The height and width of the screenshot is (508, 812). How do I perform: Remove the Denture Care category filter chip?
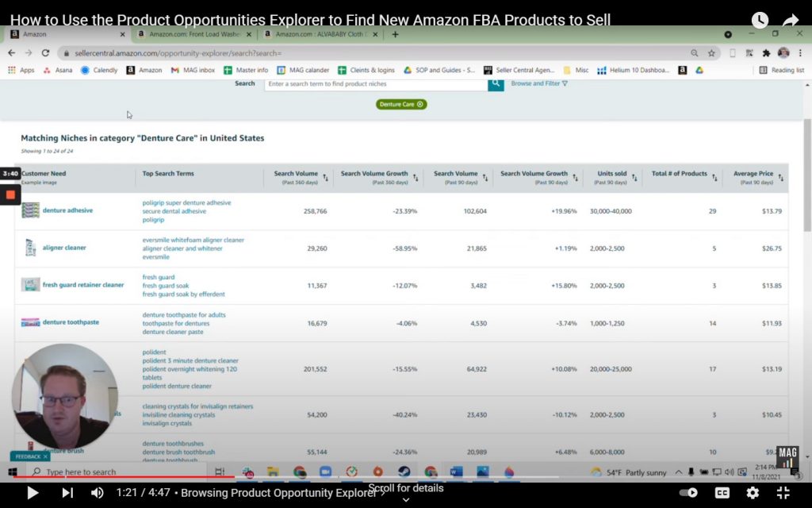[420, 104]
